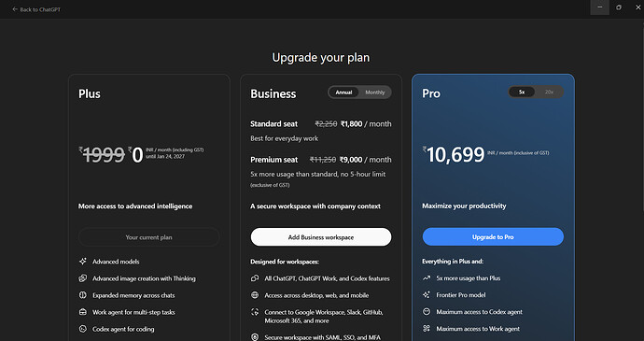Go back via the Back to ChatGPT link
Image resolution: width=644 pixels, height=341 pixels.
click(36, 9)
